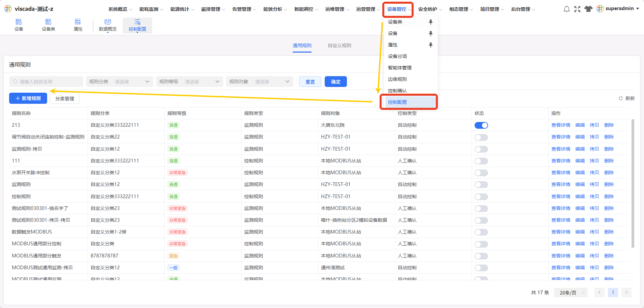Click the 确定 button
Viewport: 644px width, 308px height.
pyautogui.click(x=336, y=82)
